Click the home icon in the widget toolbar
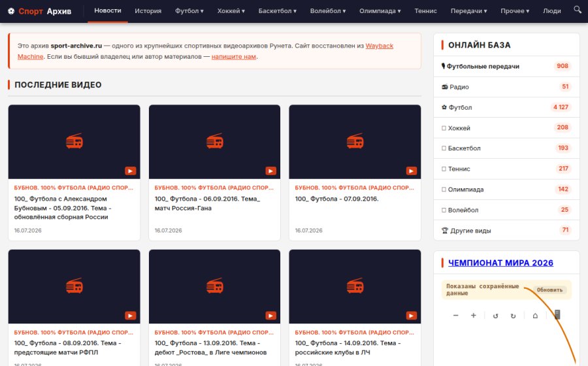Viewport: 588px width, 366px height. click(535, 316)
